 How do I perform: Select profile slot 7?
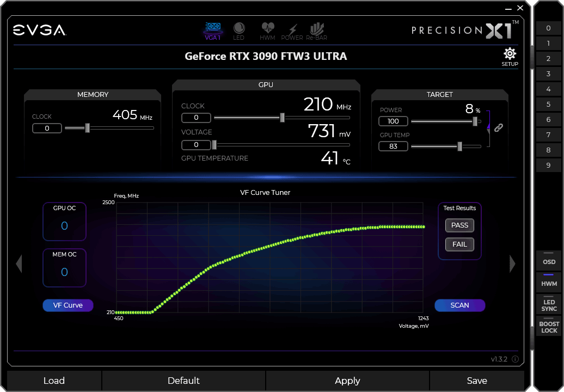pos(548,135)
